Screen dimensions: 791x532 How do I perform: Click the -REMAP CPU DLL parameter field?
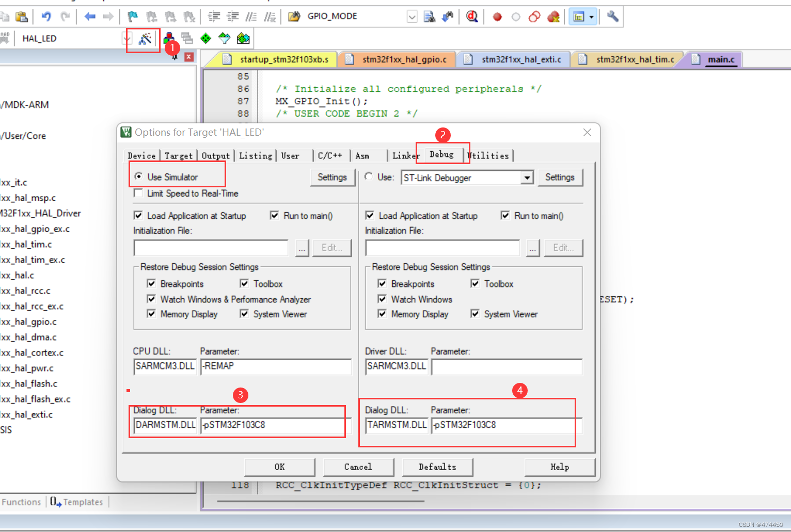[276, 367]
